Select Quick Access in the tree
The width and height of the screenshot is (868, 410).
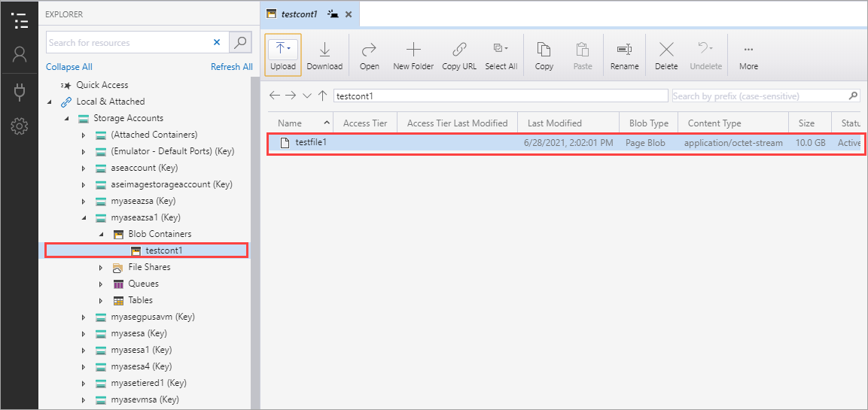(x=102, y=85)
